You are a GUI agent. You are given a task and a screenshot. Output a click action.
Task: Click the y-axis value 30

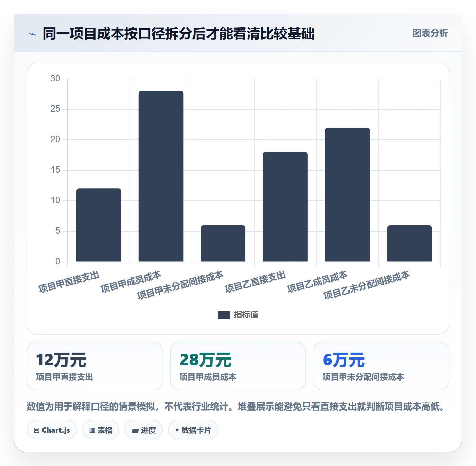55,79
